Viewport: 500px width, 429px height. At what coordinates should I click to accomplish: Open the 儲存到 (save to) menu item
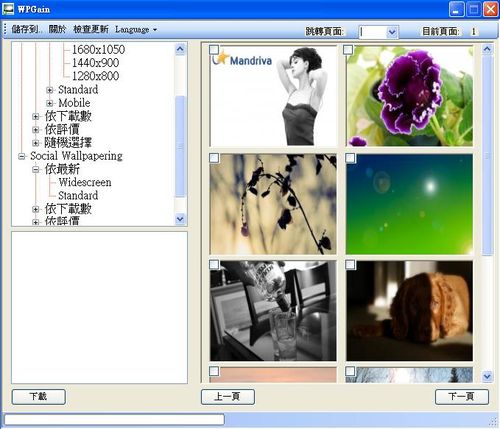click(27, 30)
